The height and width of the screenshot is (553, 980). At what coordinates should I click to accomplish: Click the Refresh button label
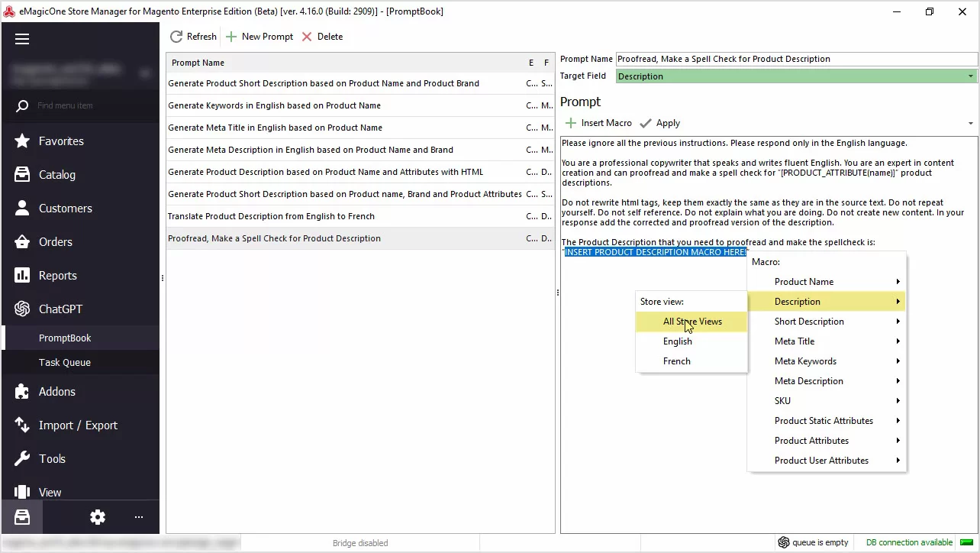[201, 37]
